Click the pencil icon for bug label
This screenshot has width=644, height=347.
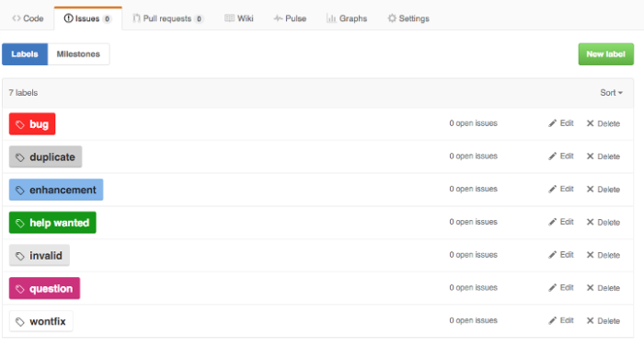[552, 123]
